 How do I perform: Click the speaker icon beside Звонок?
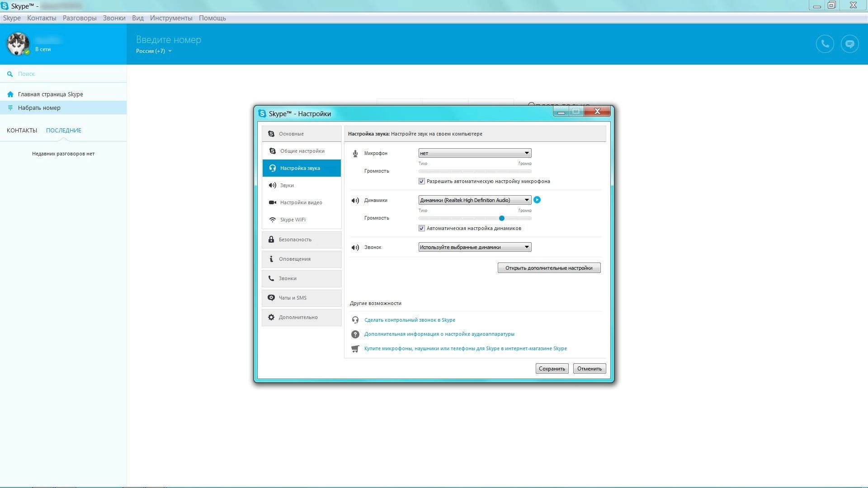tap(355, 248)
